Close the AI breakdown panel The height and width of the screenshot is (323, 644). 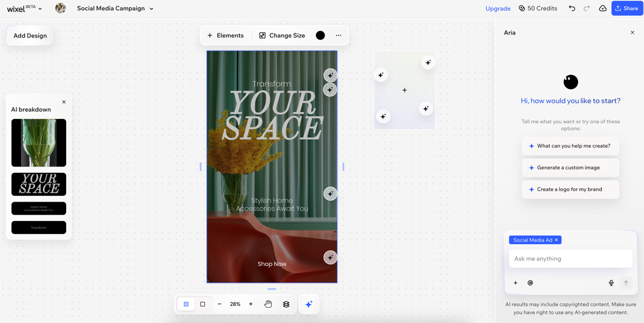point(64,101)
